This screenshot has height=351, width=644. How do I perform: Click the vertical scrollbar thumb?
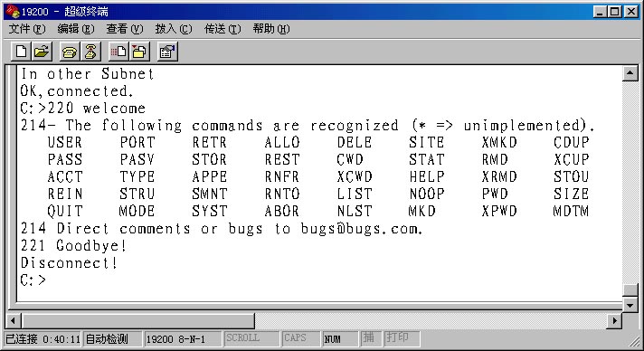click(x=630, y=290)
